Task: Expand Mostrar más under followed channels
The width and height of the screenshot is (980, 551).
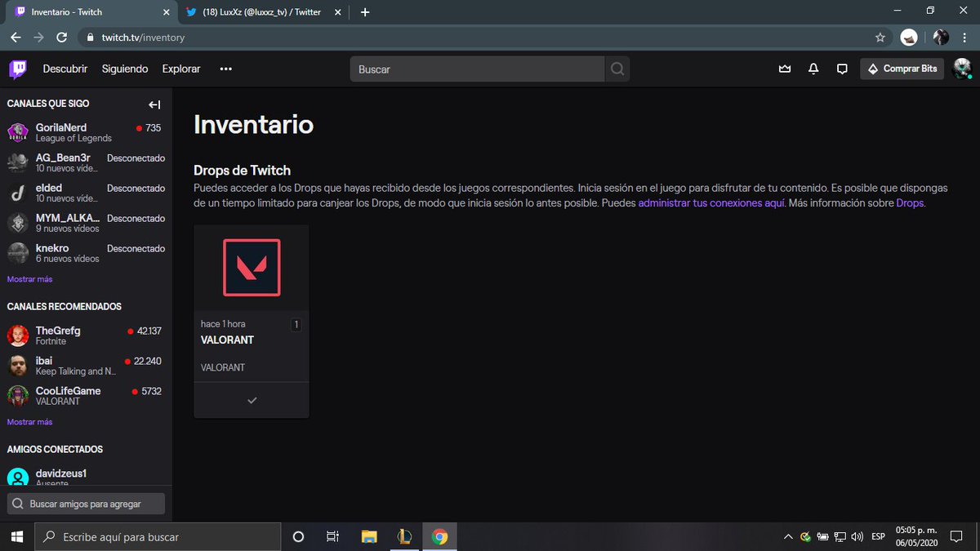Action: click(x=29, y=279)
